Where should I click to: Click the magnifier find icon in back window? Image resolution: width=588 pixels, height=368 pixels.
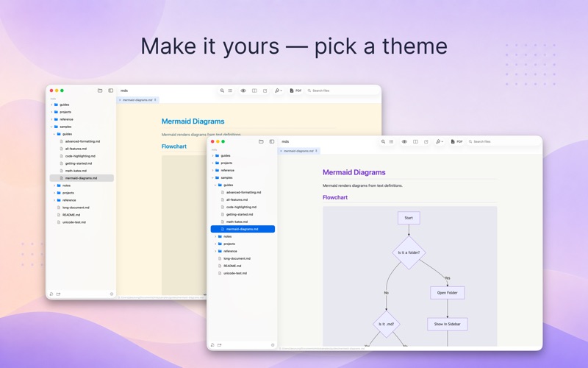coord(222,91)
